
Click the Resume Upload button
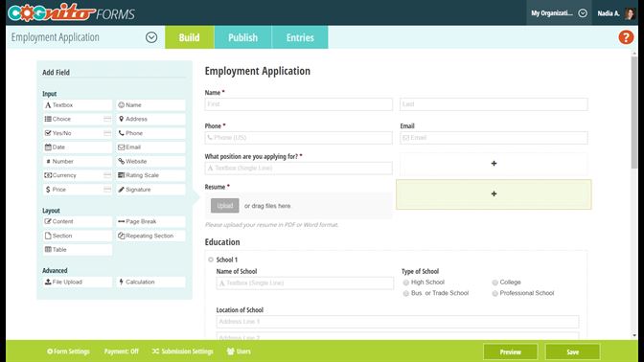coord(224,206)
